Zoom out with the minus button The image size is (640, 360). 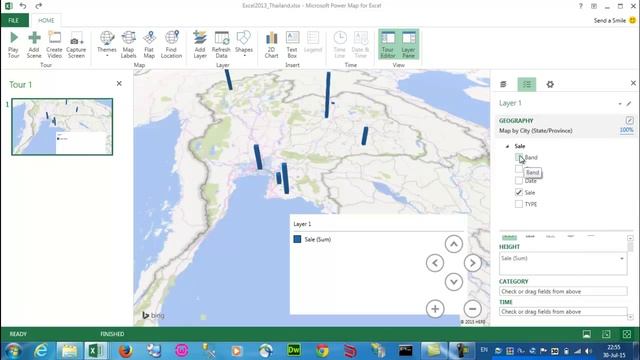click(x=472, y=309)
